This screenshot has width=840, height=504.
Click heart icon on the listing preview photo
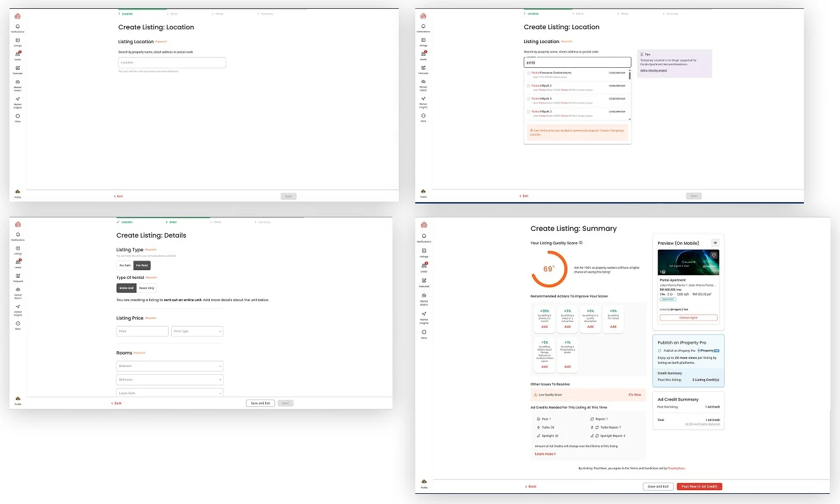pyautogui.click(x=714, y=255)
